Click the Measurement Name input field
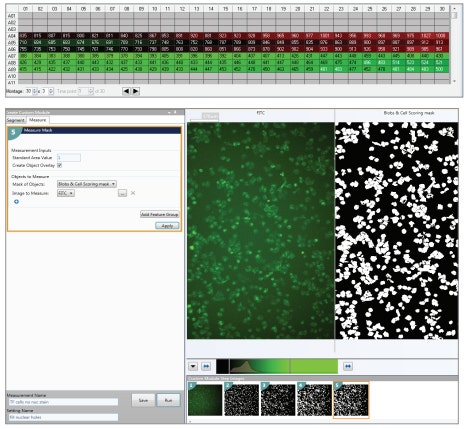The width and height of the screenshot is (468, 429). click(x=63, y=402)
